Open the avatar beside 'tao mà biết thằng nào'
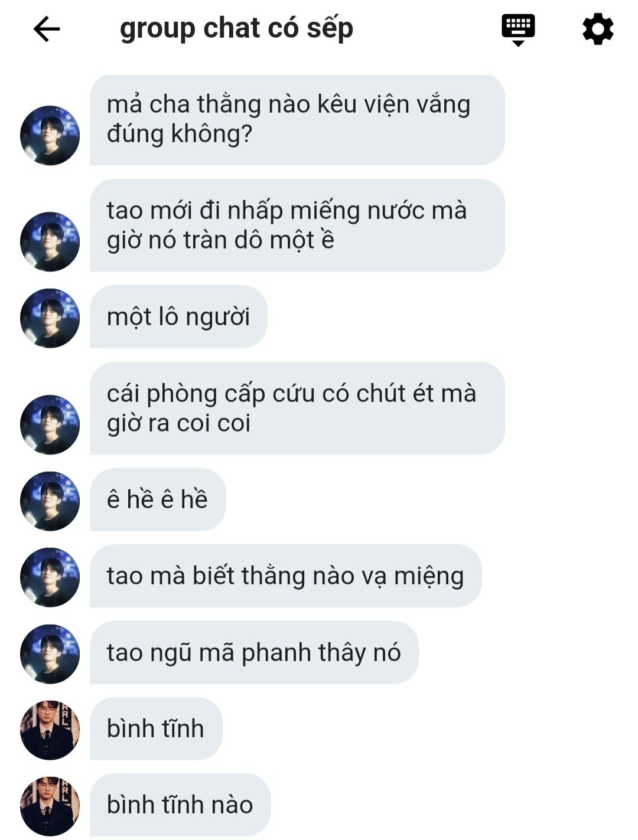 click(x=50, y=577)
